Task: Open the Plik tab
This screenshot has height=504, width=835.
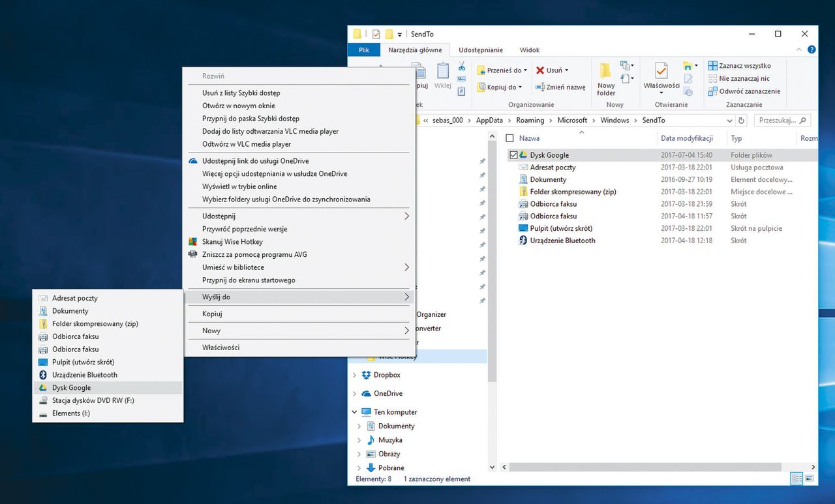Action: [x=364, y=50]
